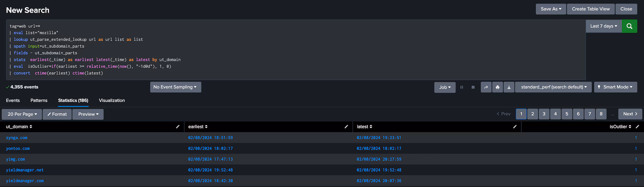Screen dimensions: 644x187
Task: Run the search with the green magnifier button
Action: 629,26
